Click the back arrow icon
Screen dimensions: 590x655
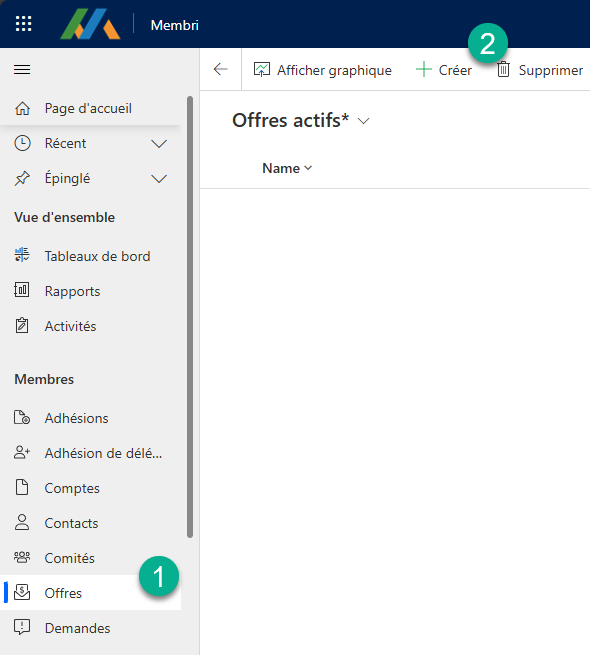[221, 69]
